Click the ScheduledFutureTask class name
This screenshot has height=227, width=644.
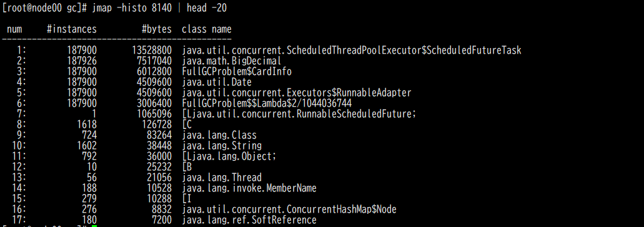(x=352, y=51)
